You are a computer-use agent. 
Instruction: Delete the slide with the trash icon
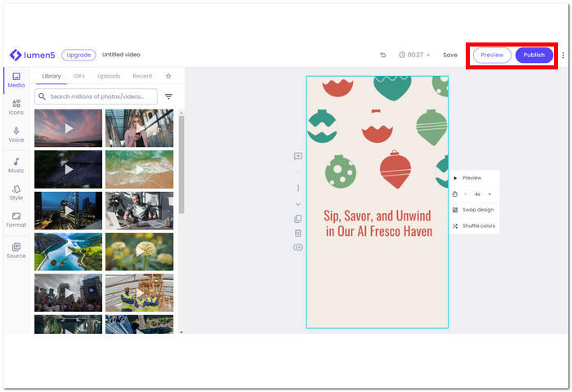298,233
